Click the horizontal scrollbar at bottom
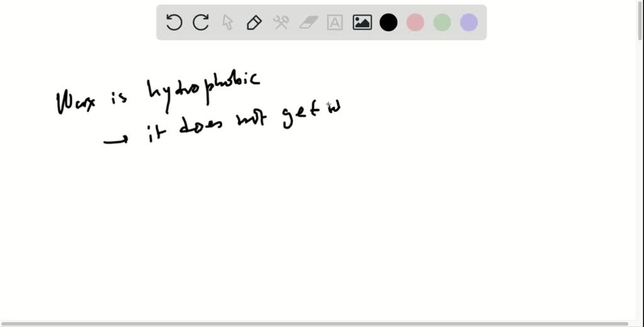Viewport: 644px width, 327px height. tap(314, 324)
